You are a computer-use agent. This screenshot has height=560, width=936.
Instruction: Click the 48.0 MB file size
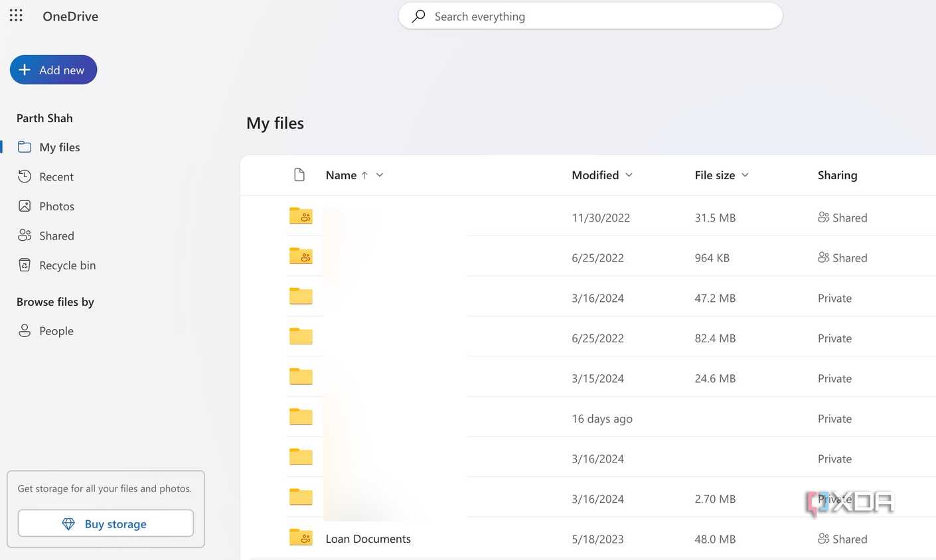pos(715,539)
